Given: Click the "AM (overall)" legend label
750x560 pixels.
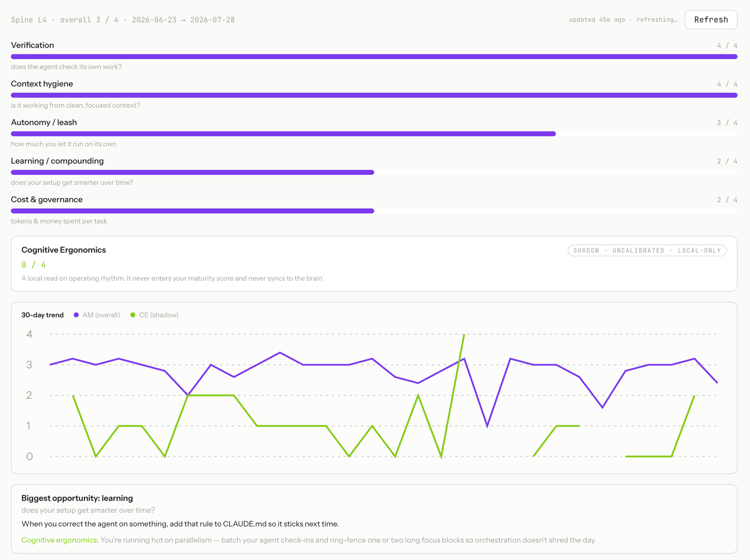Looking at the screenshot, I should (101, 315).
